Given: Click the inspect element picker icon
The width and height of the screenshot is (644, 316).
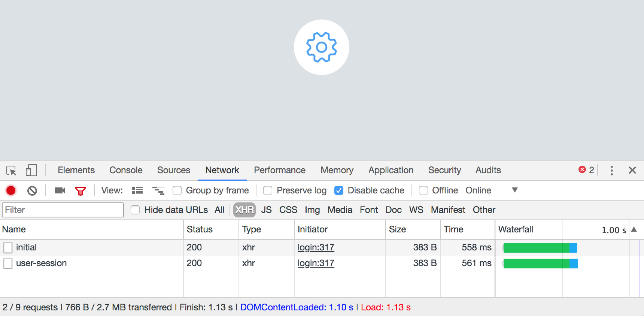Looking at the screenshot, I should point(11,171).
